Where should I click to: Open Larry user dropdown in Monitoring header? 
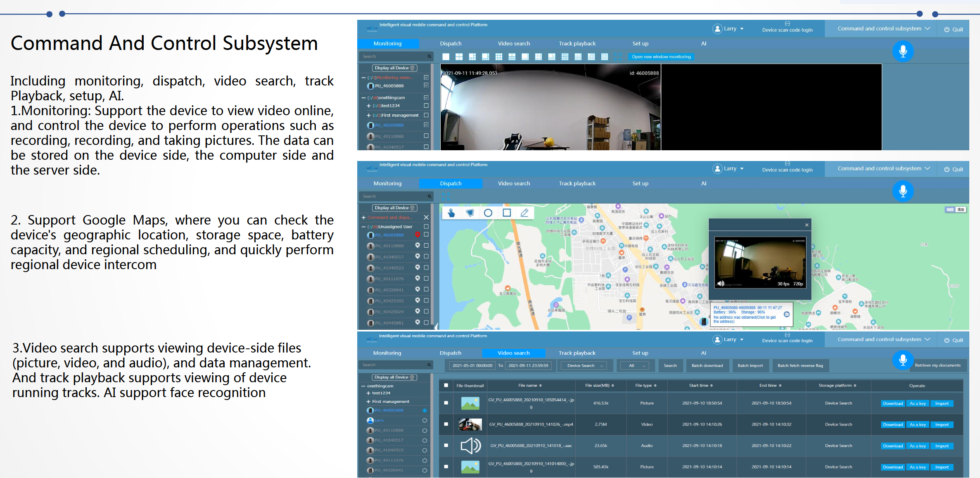point(728,28)
